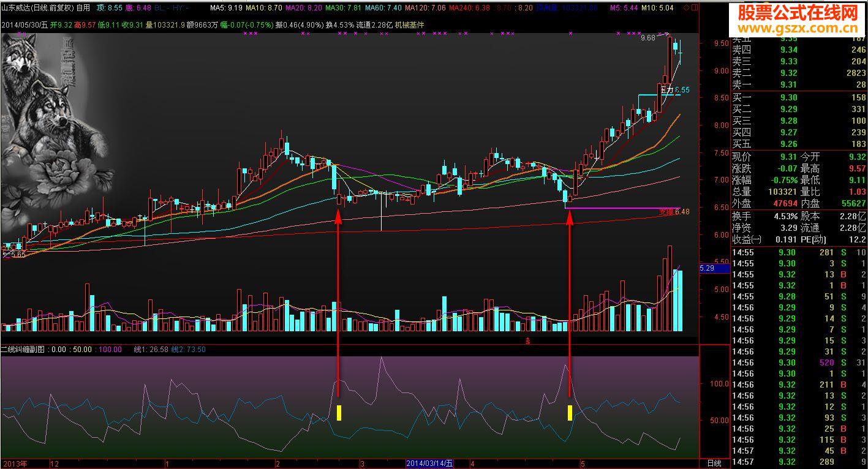The width and height of the screenshot is (868, 469).
Task: Click the 线2: 73.50 indicator value
Action: pos(188,350)
